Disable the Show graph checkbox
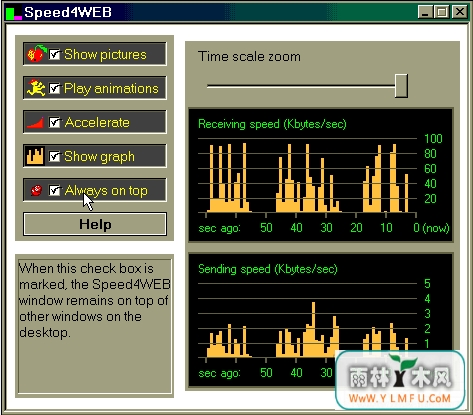The width and height of the screenshot is (473, 415). pos(55,156)
